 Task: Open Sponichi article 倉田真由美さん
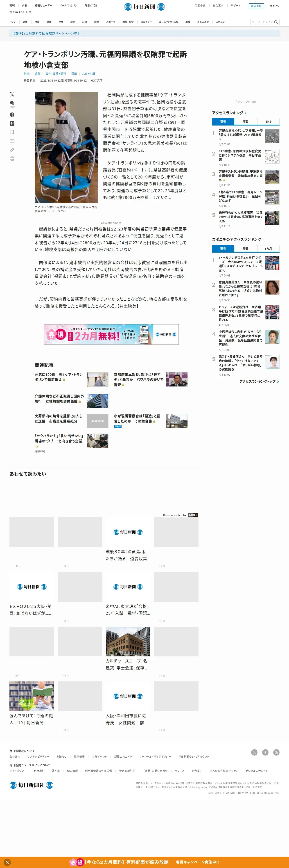[241, 288]
